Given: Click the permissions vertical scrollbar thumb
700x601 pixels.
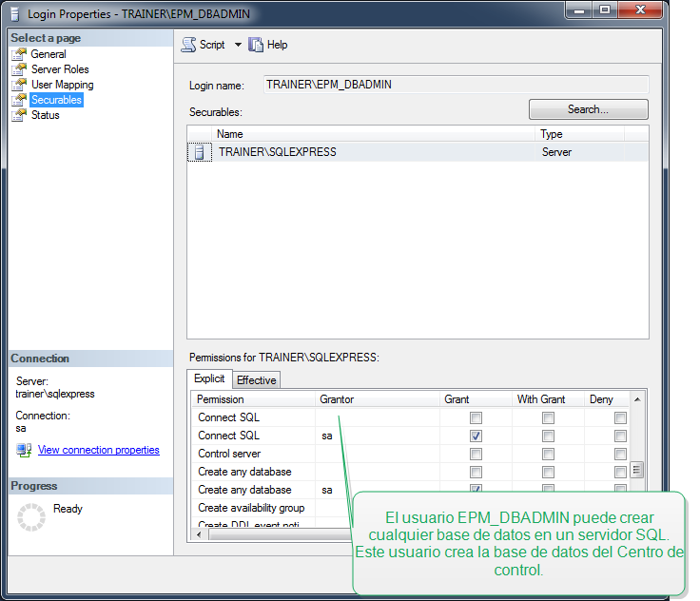Looking at the screenshot, I should pyautogui.click(x=636, y=470).
